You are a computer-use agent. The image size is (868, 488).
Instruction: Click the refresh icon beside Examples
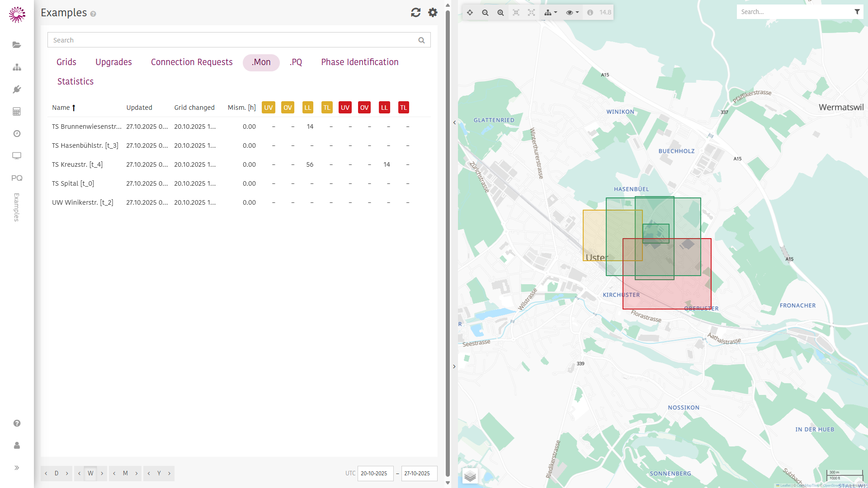415,13
